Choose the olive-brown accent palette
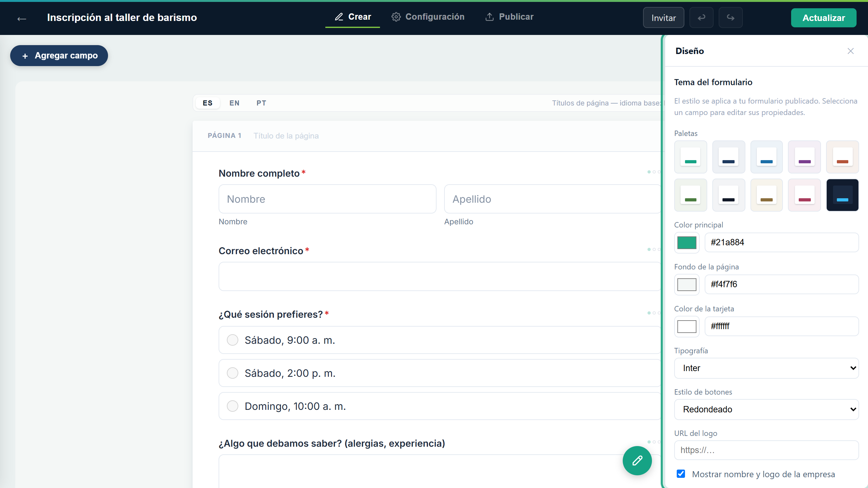This screenshot has width=868, height=488. pyautogui.click(x=766, y=195)
